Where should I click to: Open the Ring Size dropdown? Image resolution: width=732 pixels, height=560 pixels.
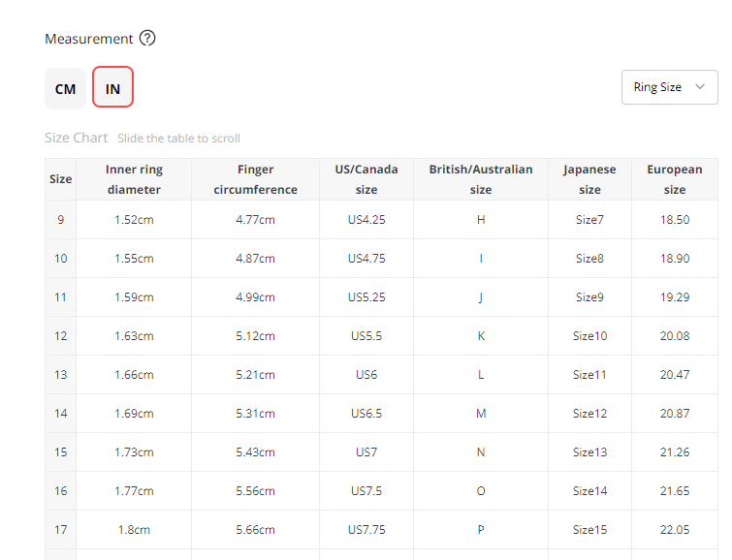coord(668,87)
